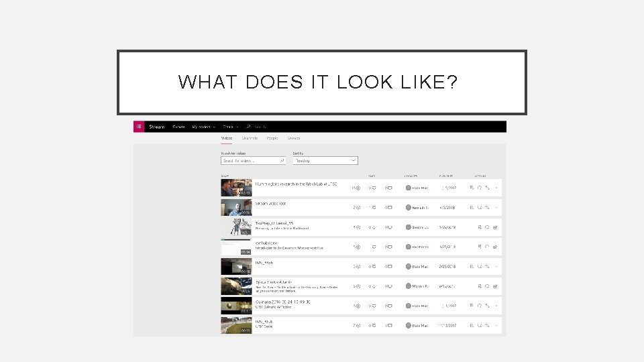Image resolution: width=644 pixels, height=362 pixels.
Task: Click the 4/3/2018 date in the Stream Video Test row
Action: coord(447,208)
